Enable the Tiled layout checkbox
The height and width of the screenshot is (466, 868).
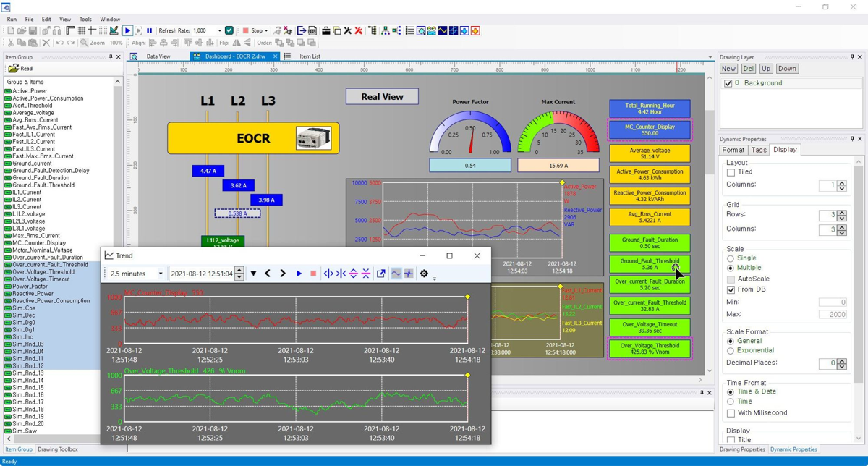point(731,173)
